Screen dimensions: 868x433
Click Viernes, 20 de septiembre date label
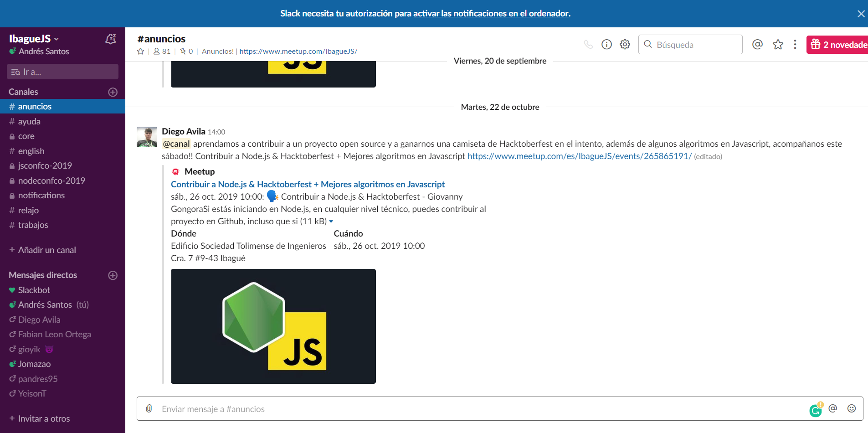(500, 61)
